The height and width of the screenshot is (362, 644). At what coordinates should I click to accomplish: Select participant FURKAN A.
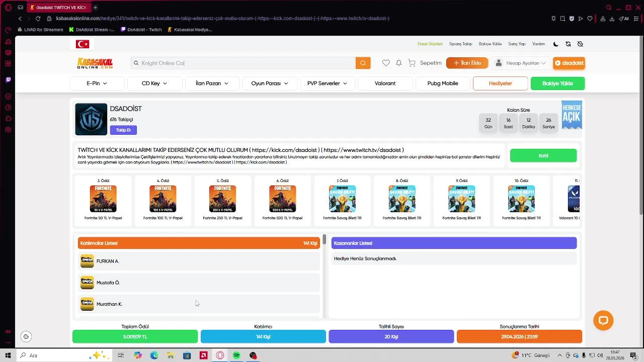point(199,261)
